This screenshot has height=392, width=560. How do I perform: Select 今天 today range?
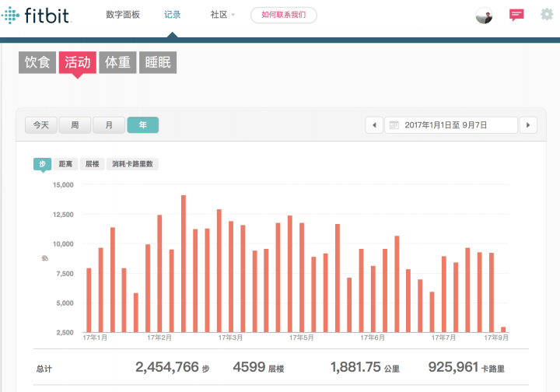(x=40, y=125)
